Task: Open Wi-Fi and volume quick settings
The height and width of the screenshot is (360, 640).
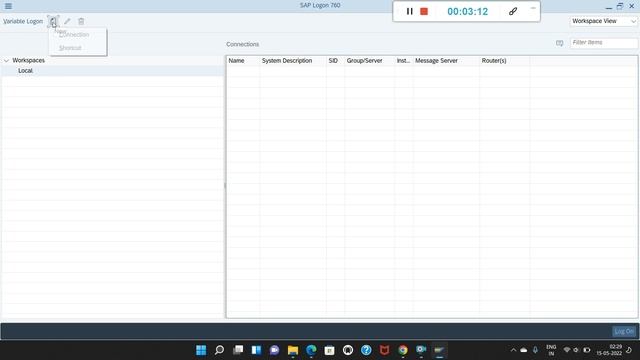Action: (x=576, y=350)
